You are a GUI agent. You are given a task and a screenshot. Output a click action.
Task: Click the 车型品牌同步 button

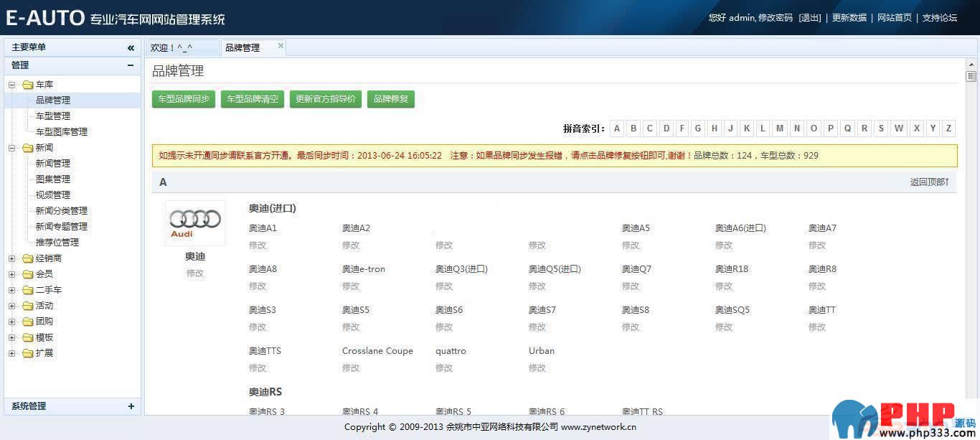(184, 99)
